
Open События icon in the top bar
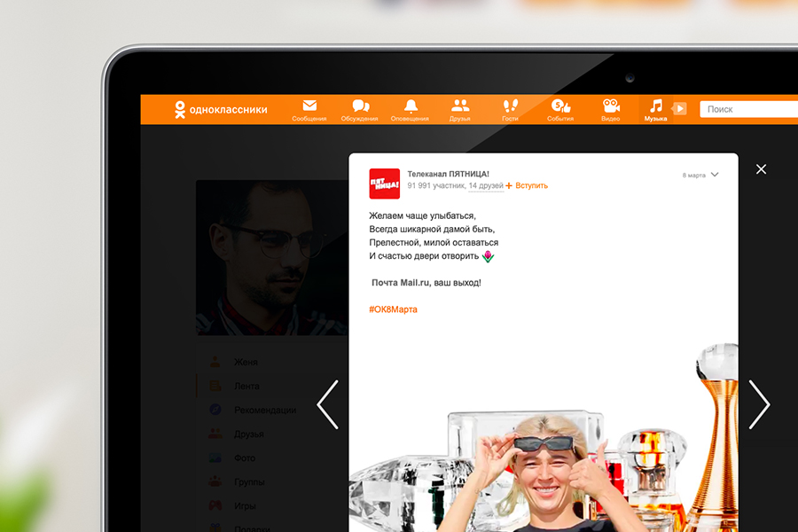click(560, 110)
